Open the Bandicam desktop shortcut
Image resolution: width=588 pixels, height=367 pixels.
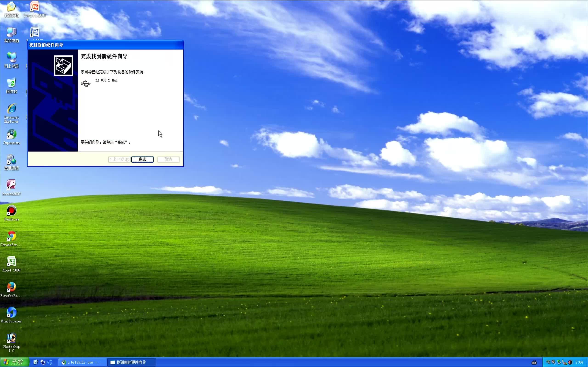(11, 211)
